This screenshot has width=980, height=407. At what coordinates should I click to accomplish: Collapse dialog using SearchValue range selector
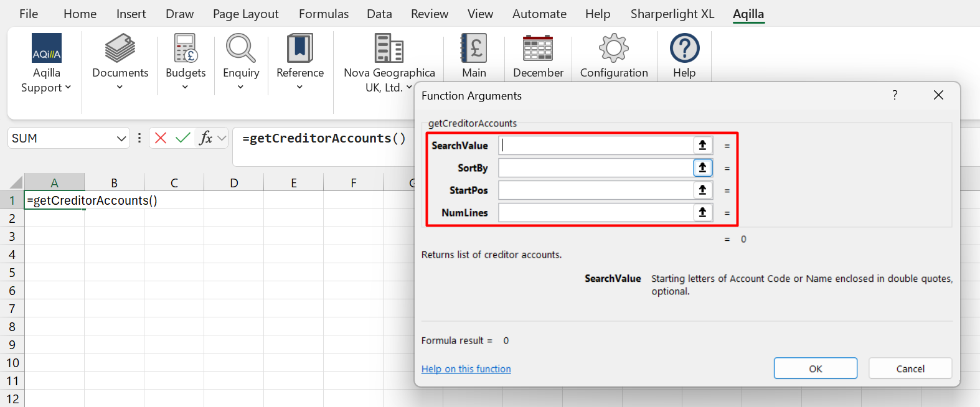tap(702, 146)
